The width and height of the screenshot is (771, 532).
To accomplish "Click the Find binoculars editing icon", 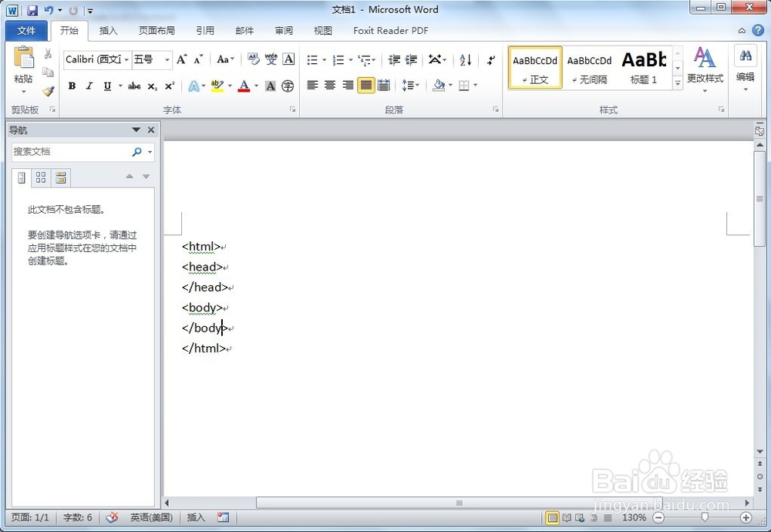I will click(746, 56).
